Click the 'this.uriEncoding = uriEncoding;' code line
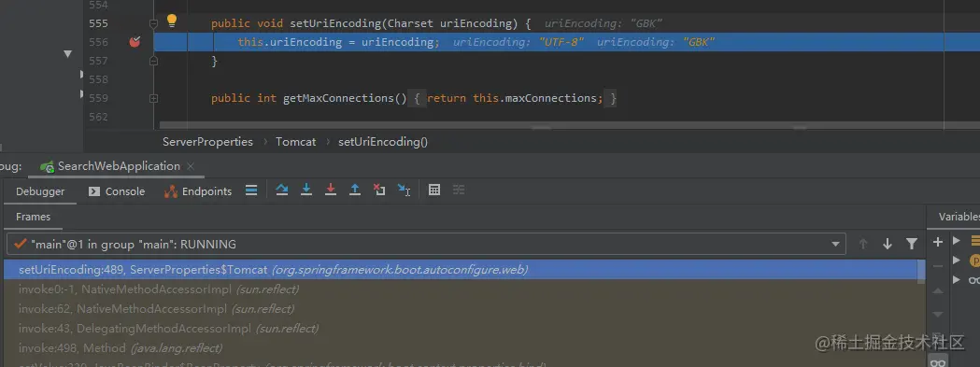 coord(338,42)
